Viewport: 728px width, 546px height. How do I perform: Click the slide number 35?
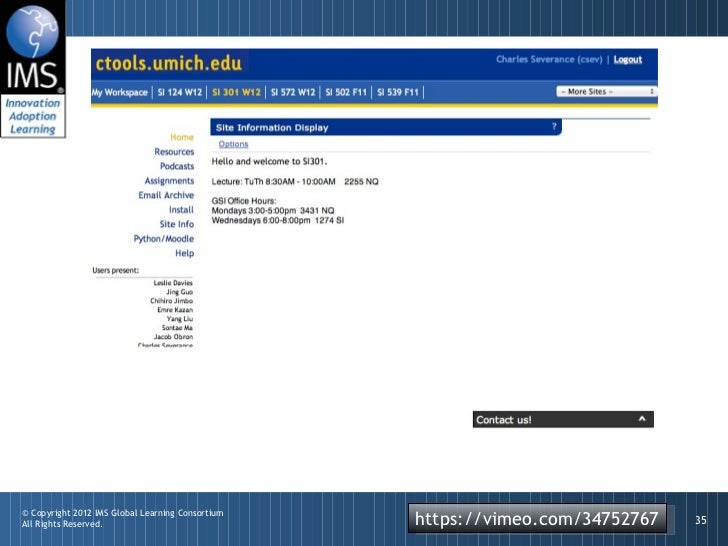(701, 520)
